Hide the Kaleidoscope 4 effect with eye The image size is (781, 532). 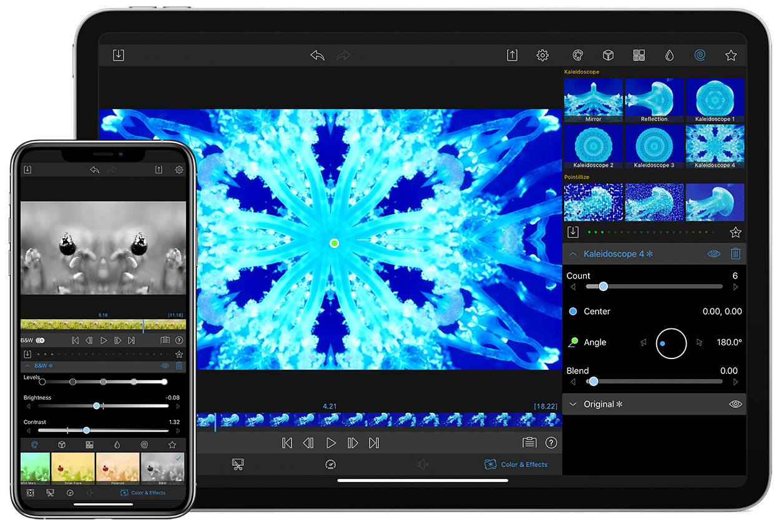click(x=714, y=254)
